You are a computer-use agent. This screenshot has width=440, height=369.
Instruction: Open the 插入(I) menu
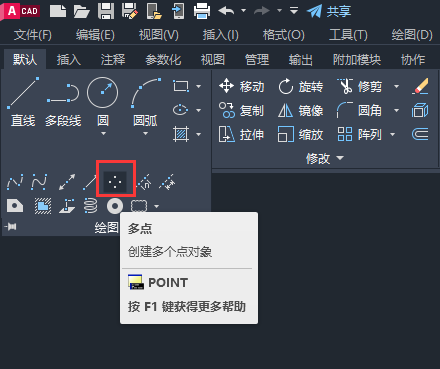click(x=221, y=35)
